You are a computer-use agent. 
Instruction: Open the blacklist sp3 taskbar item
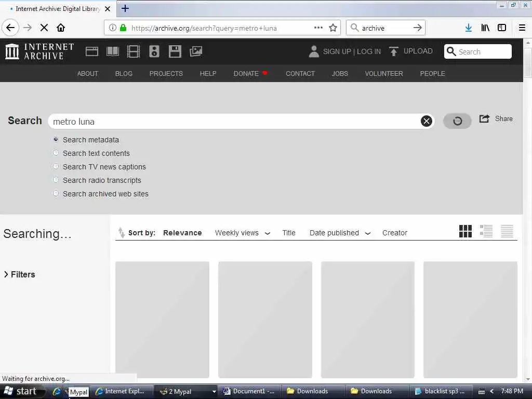[x=441, y=392]
